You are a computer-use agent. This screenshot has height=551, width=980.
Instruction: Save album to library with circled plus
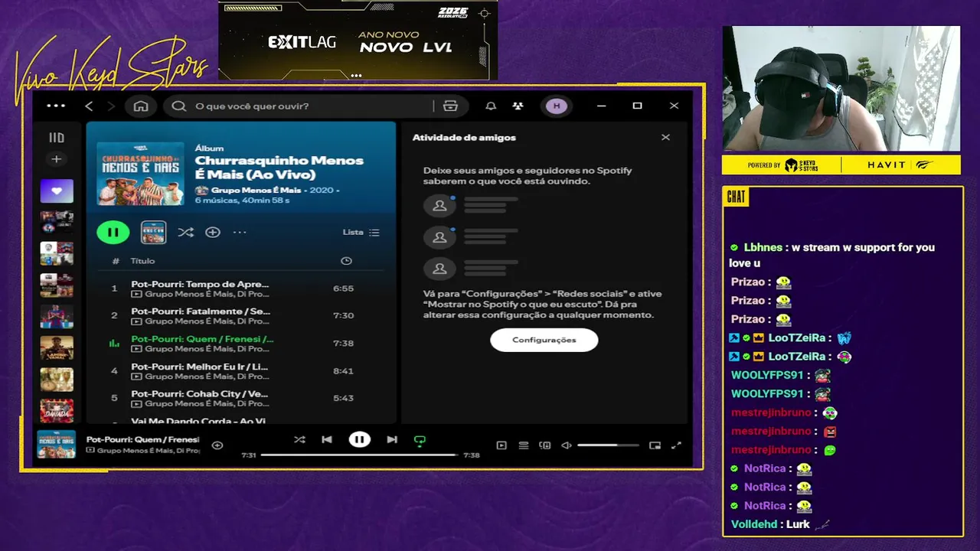click(x=213, y=232)
